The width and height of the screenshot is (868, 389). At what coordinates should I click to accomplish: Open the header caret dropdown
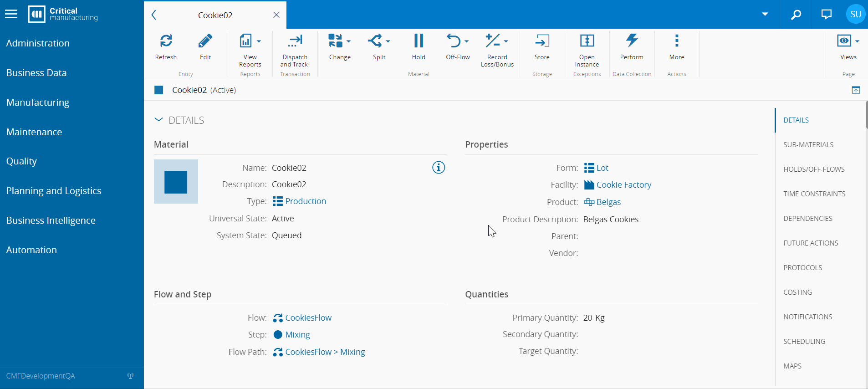point(765,14)
